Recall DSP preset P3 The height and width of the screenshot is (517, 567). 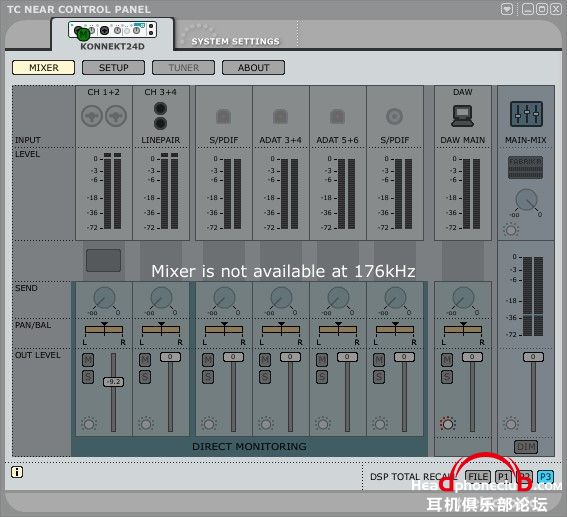click(x=545, y=477)
